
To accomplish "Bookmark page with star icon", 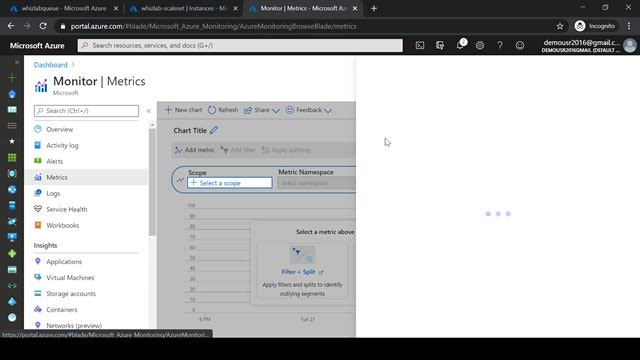I will [560, 26].
